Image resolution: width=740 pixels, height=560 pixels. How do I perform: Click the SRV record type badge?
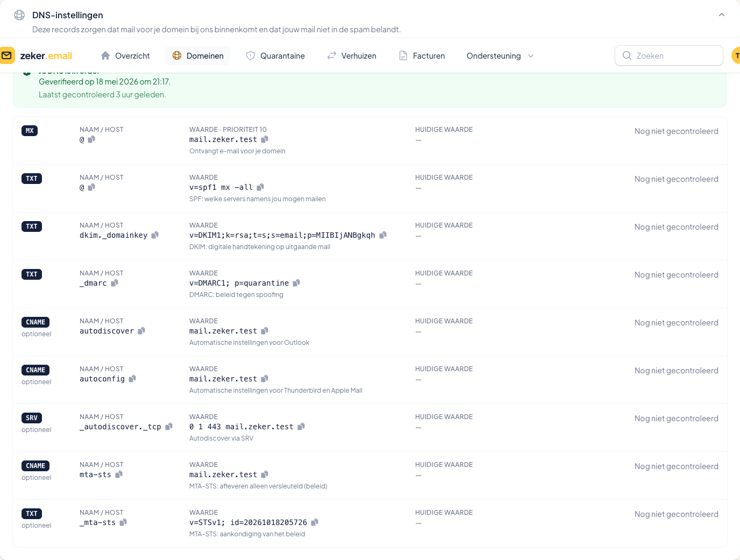point(32,418)
